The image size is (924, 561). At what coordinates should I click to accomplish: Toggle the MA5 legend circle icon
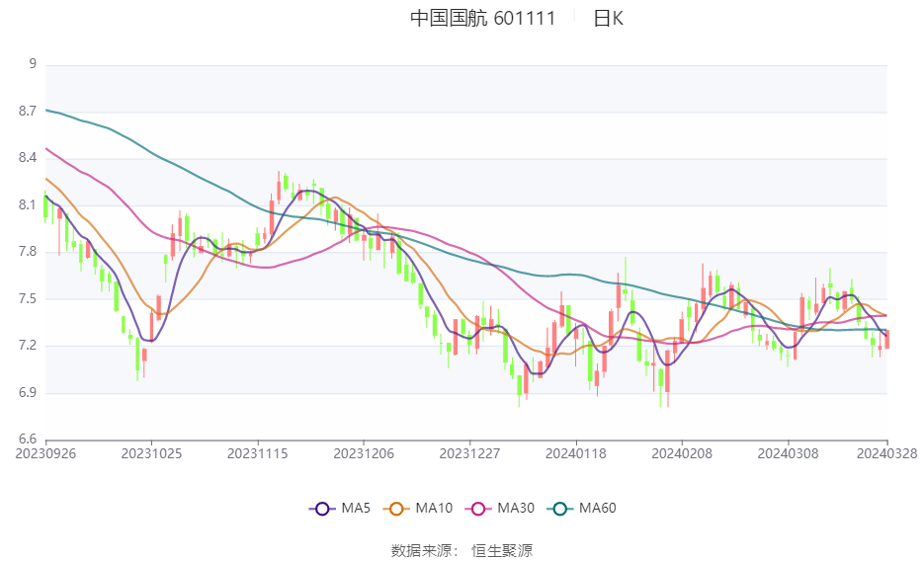tap(322, 509)
